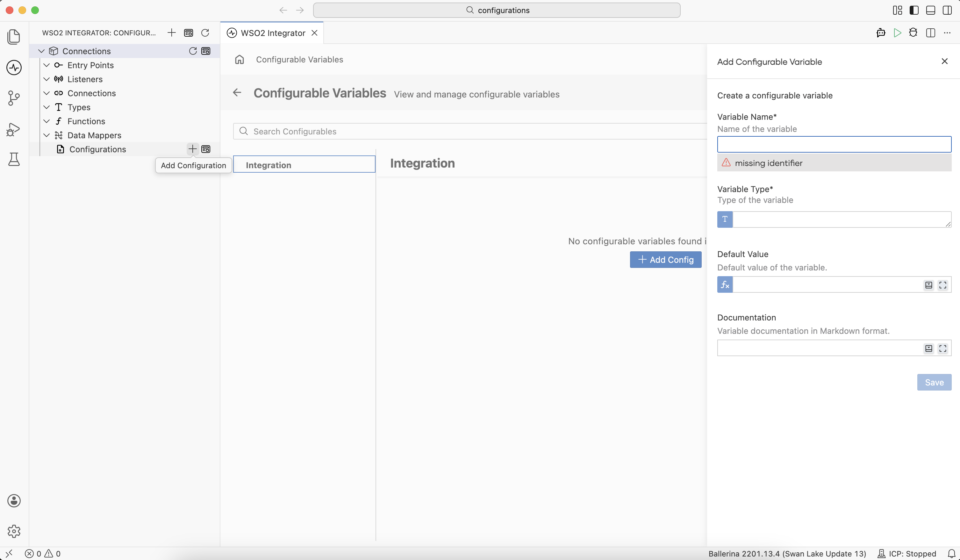960x560 pixels.
Task: Expand the Connections child tree node
Action: pos(47,93)
